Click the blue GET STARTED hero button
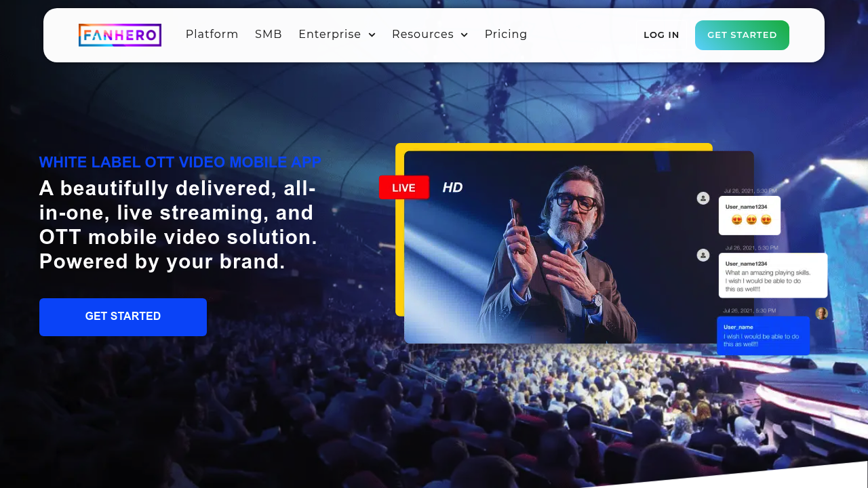868x488 pixels. [x=123, y=317]
